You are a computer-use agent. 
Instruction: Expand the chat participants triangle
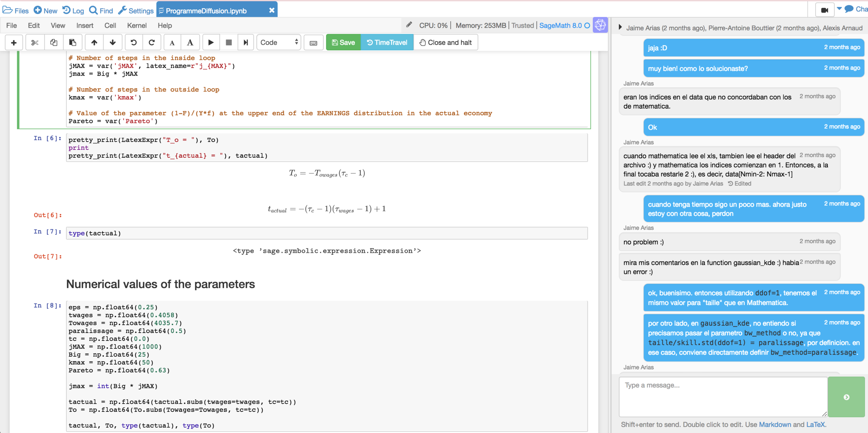(620, 27)
